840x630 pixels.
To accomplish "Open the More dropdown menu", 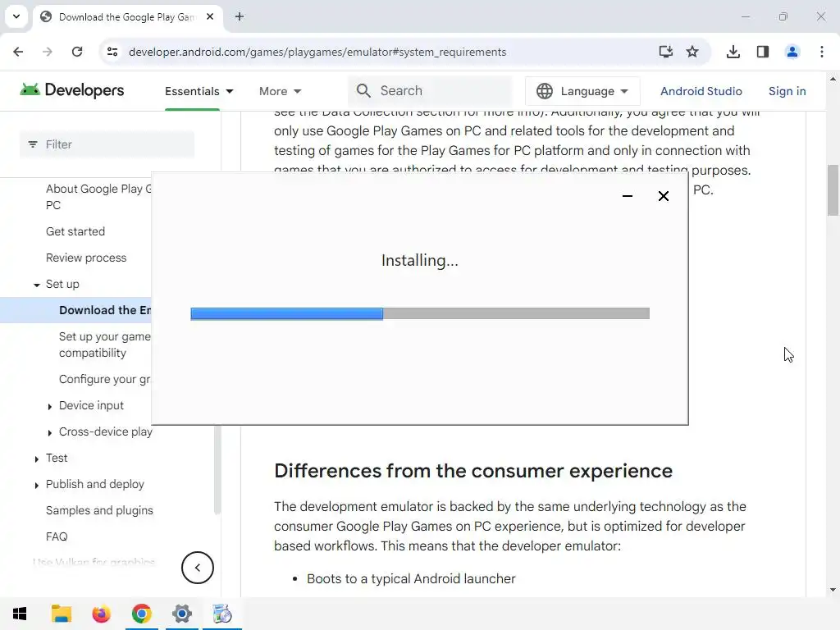I will click(281, 91).
